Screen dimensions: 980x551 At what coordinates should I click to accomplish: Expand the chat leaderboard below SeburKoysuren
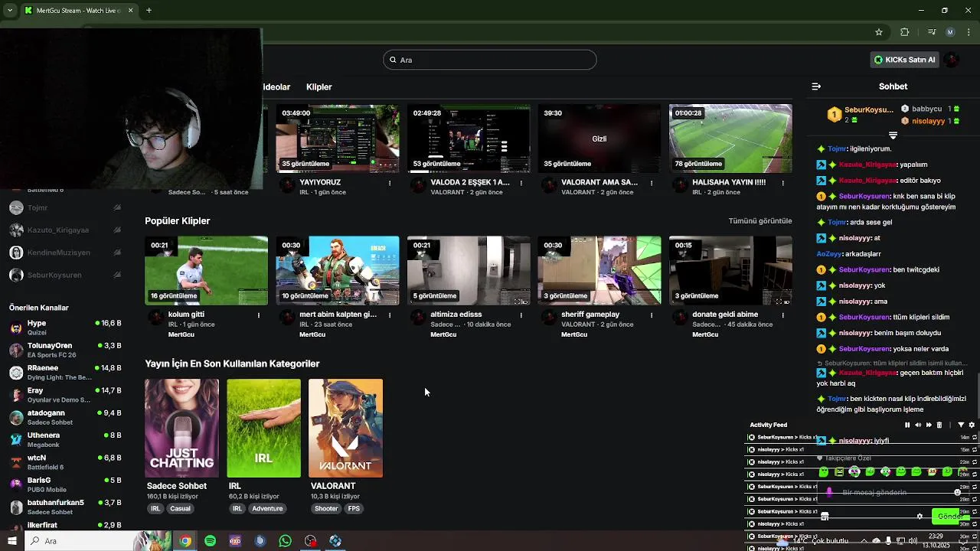click(893, 135)
